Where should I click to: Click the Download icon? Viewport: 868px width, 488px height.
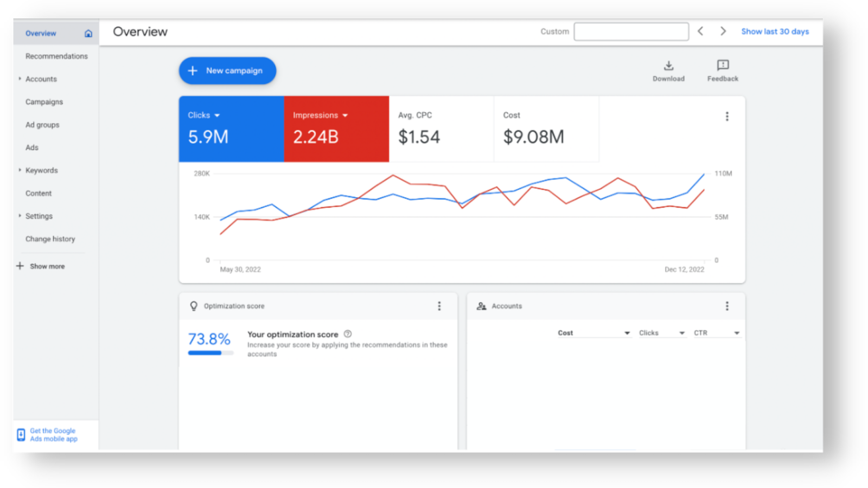tap(668, 66)
